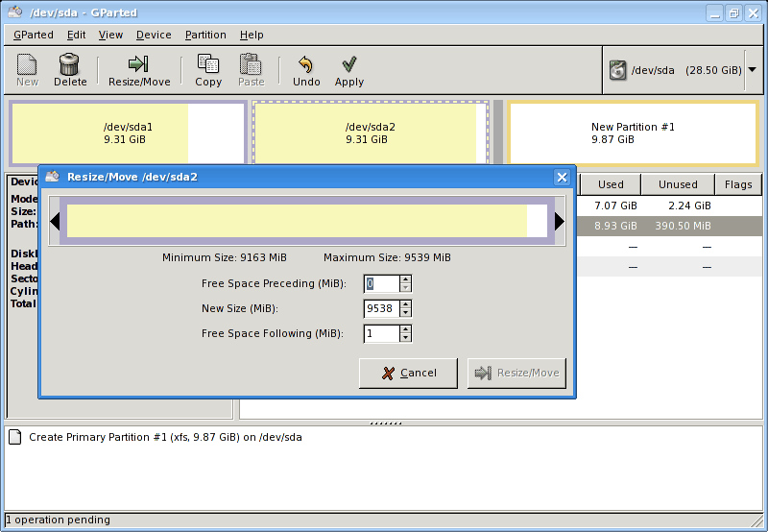
Task: Increase Free Space Following value
Action: coord(406,329)
